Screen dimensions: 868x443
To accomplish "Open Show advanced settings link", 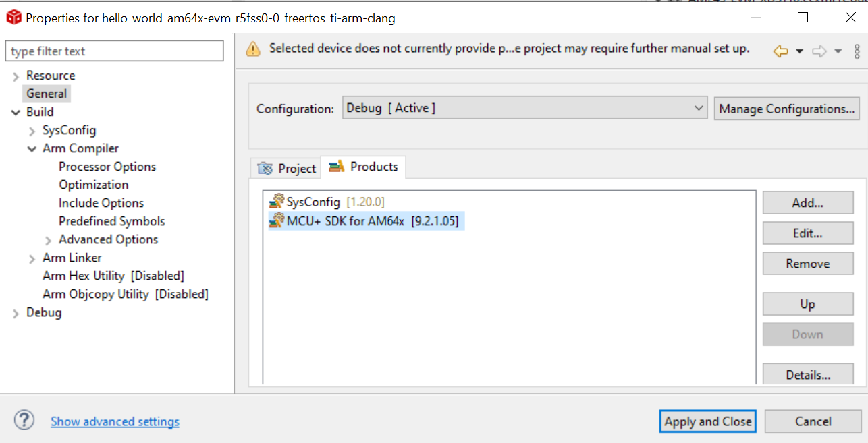I will (x=115, y=421).
